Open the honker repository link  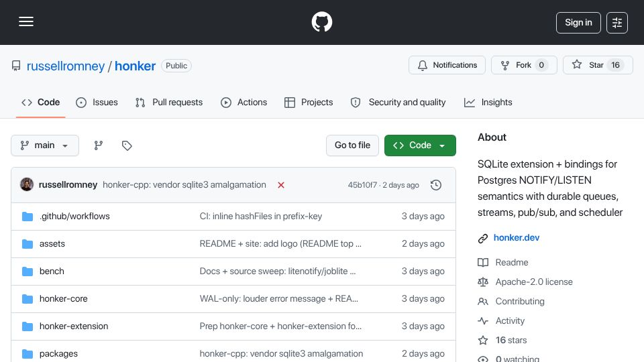pos(135,66)
